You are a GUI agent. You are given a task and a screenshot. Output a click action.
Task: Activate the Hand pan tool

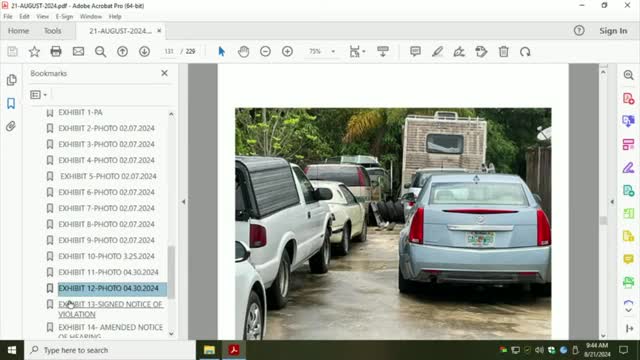[244, 51]
